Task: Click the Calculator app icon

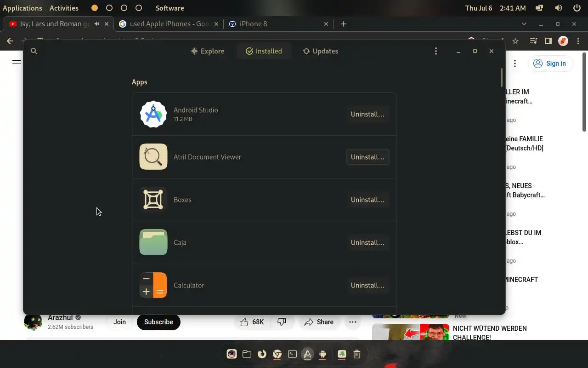Action: click(x=153, y=285)
